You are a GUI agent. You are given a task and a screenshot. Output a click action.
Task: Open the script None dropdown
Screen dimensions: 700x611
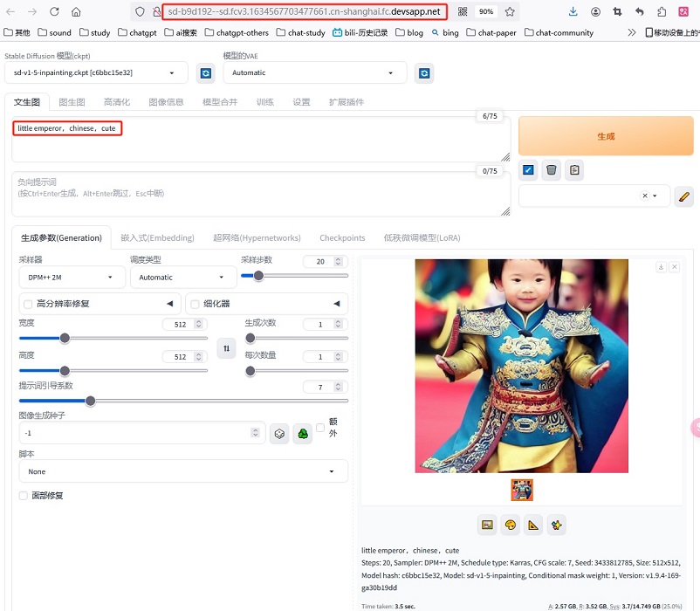[183, 471]
